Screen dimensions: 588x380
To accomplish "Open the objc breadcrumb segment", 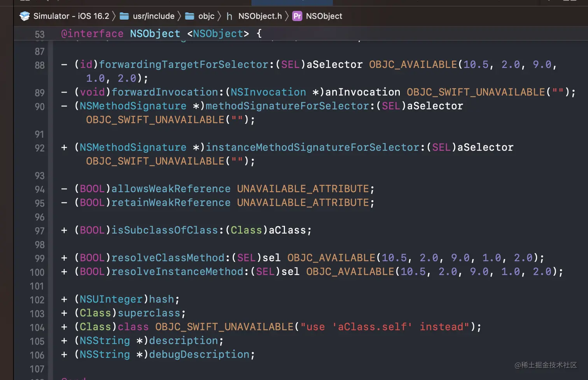I will [x=206, y=16].
